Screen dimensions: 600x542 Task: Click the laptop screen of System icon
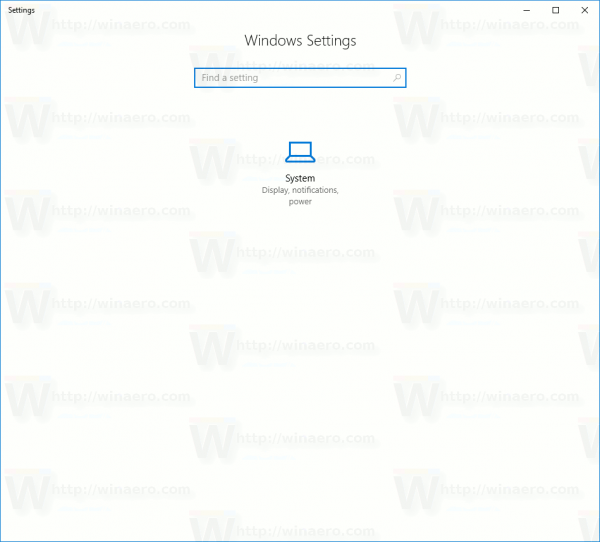[300, 149]
